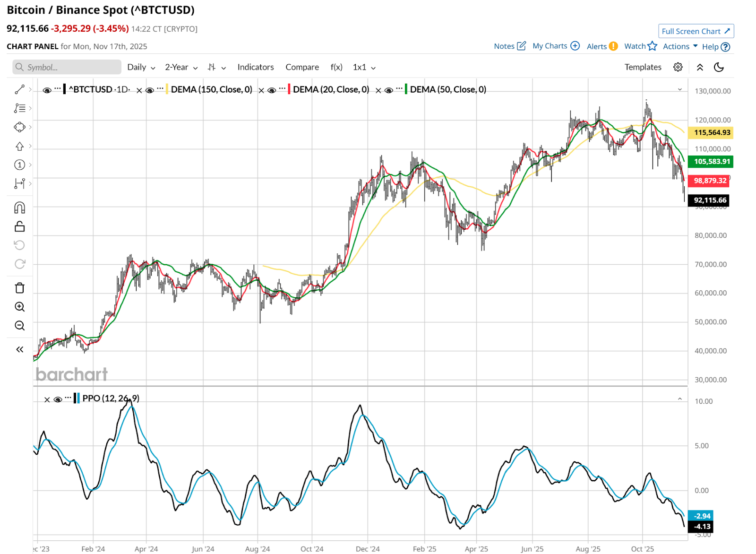Collapse the left drawing toolbar
Screen dimensions: 756x554
(19, 349)
